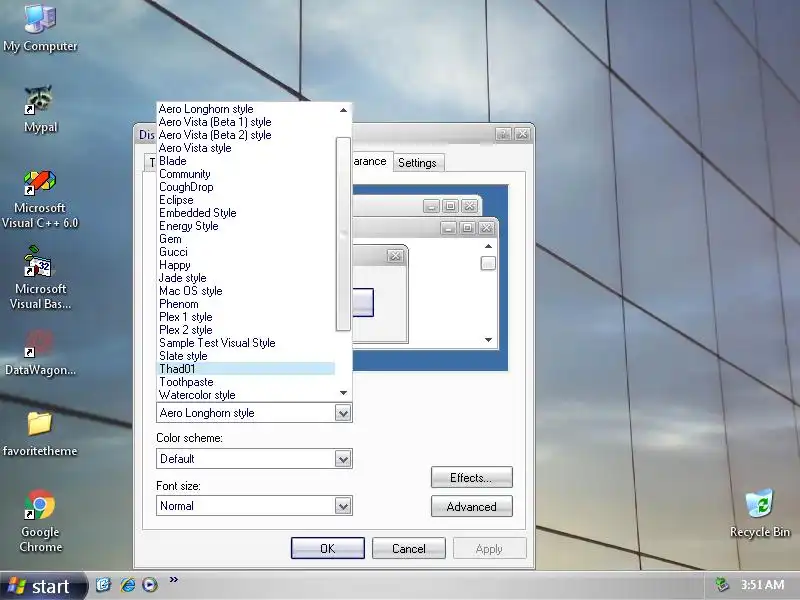Confirm with the OK button
Image resolution: width=800 pixels, height=600 pixels.
(x=328, y=548)
